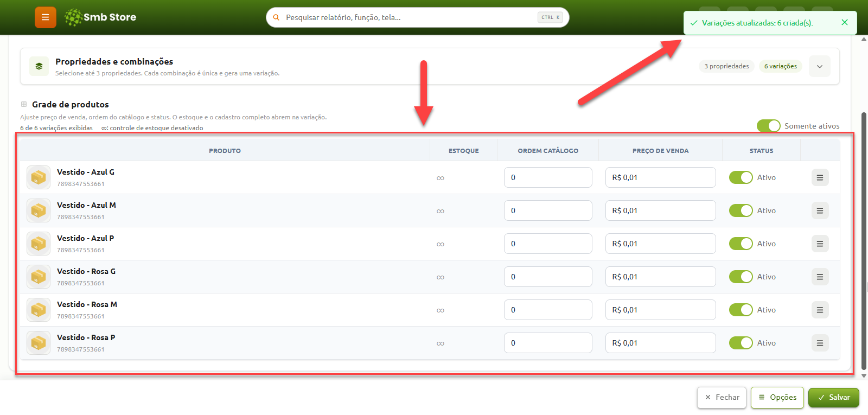Click the Grade de produtos grid icon
The height and width of the screenshot is (415, 868).
pyautogui.click(x=24, y=104)
